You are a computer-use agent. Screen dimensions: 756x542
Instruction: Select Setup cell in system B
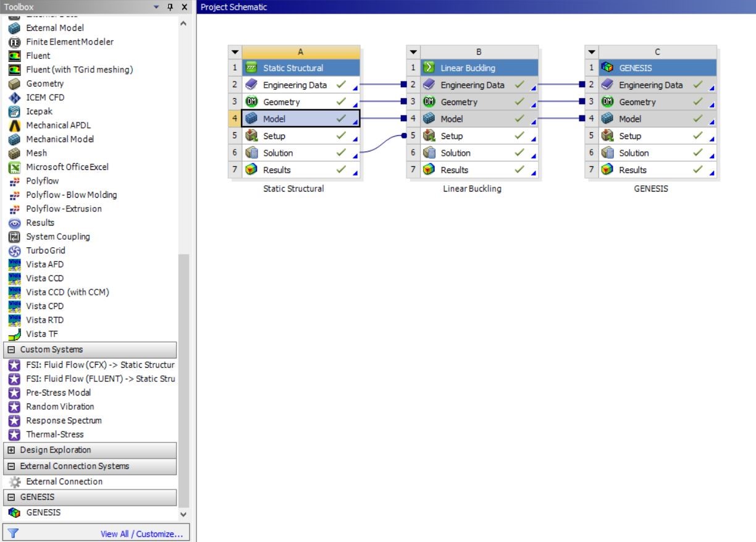coord(479,136)
